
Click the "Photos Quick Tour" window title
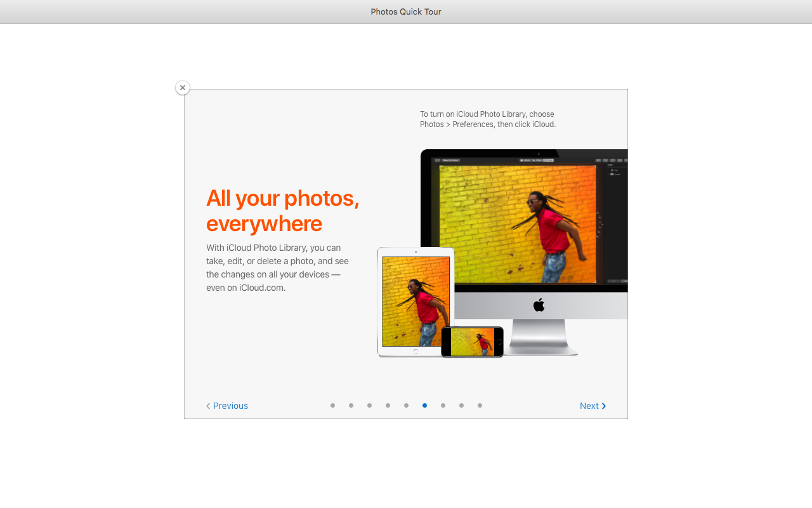click(406, 11)
